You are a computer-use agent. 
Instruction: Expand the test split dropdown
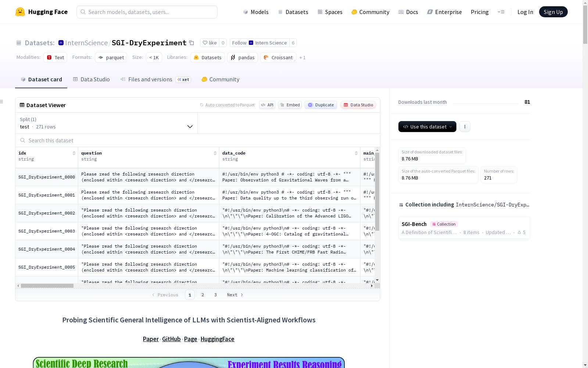click(107, 123)
